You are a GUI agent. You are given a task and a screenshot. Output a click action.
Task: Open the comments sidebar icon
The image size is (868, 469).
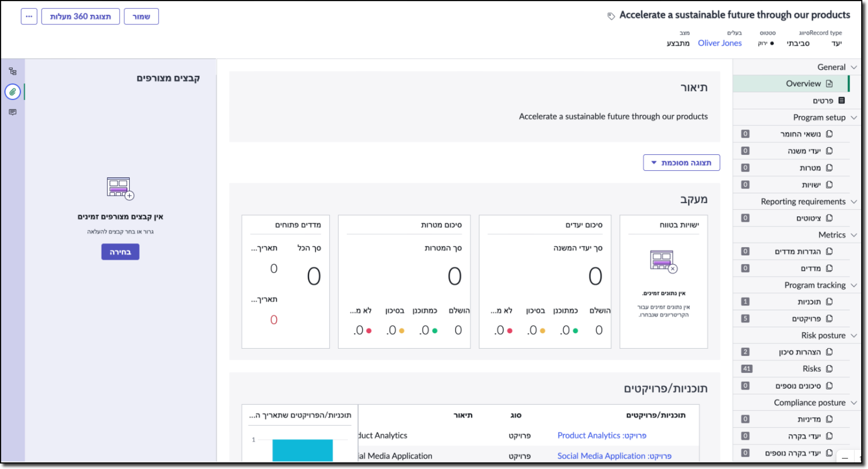click(13, 112)
